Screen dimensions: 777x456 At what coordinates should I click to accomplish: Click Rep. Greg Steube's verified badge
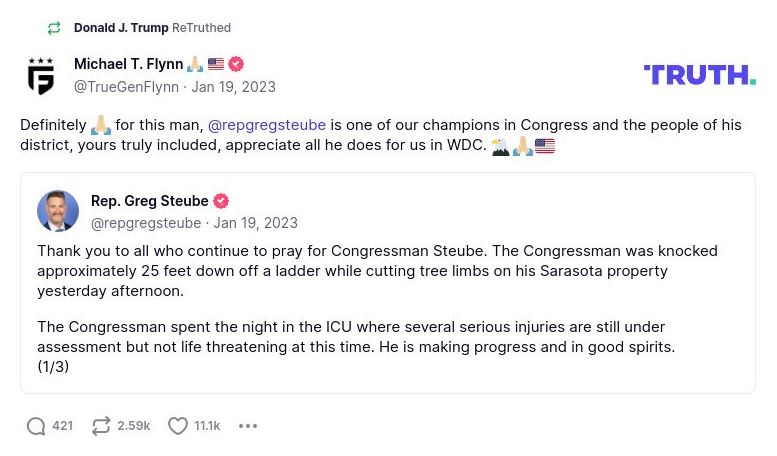point(222,201)
